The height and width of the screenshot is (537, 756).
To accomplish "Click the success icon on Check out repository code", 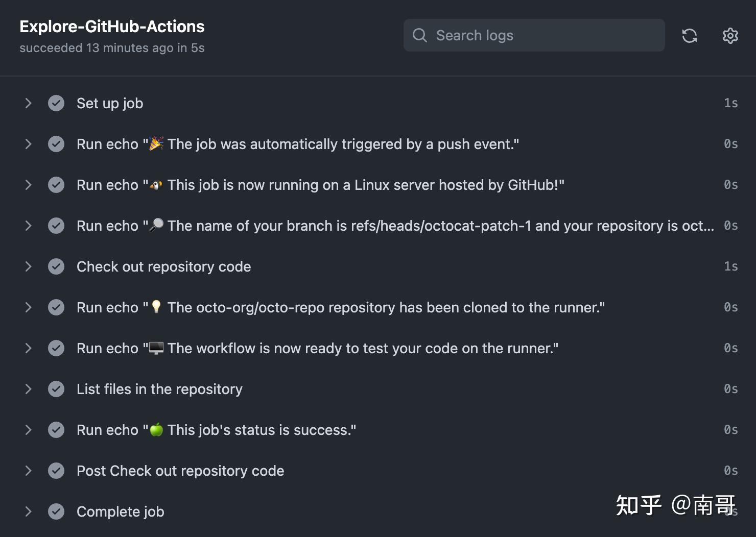I will point(56,266).
